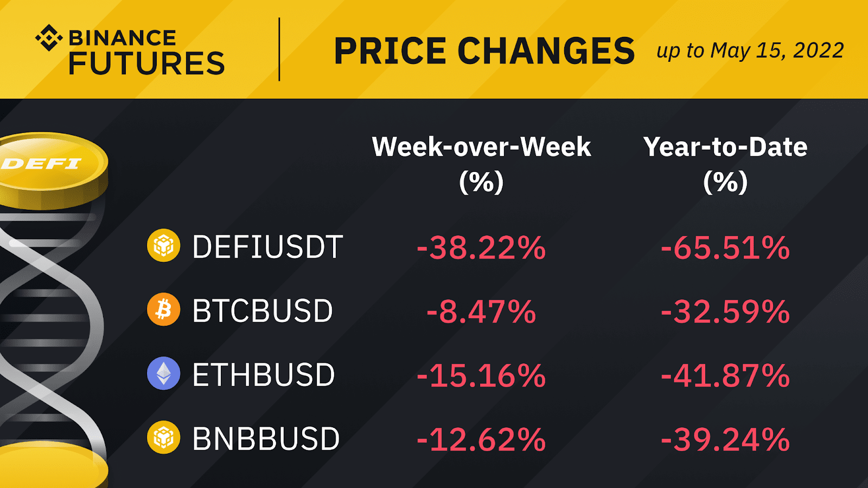Click the Week-over-Week (%) column header

click(x=481, y=164)
